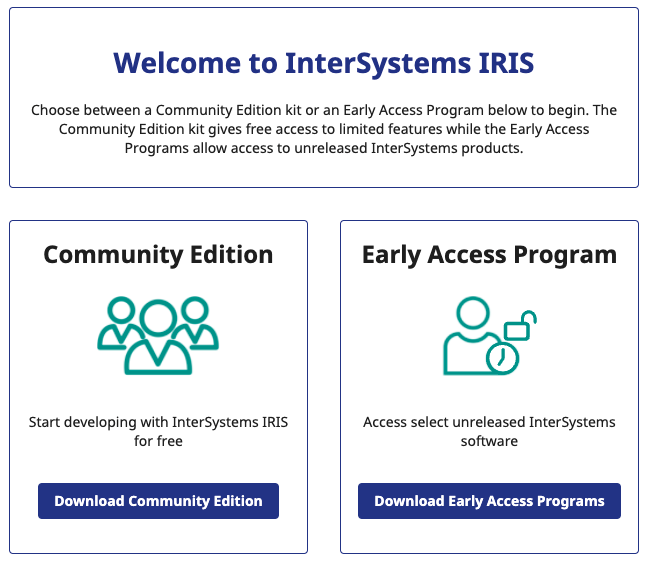
Task: Click the 'Programs allow access to unreleased' line
Action: 324,148
